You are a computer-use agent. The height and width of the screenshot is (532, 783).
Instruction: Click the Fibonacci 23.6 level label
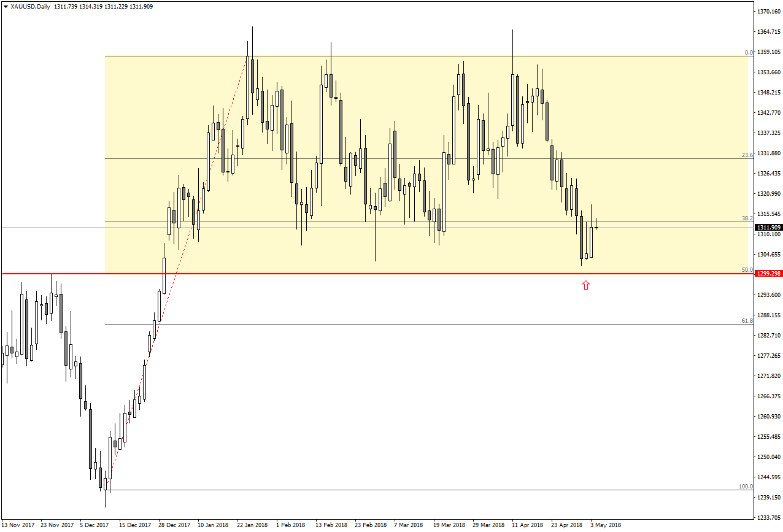click(x=747, y=155)
